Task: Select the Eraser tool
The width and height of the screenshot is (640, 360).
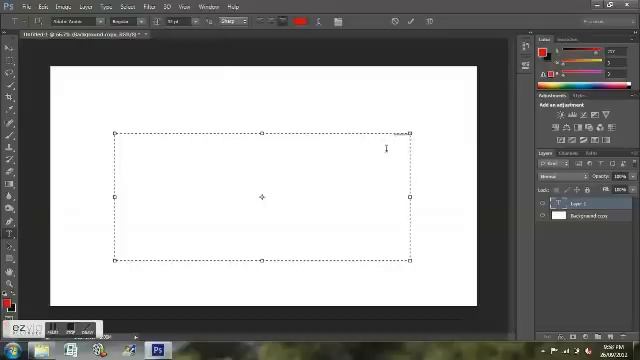Action: pyautogui.click(x=9, y=171)
